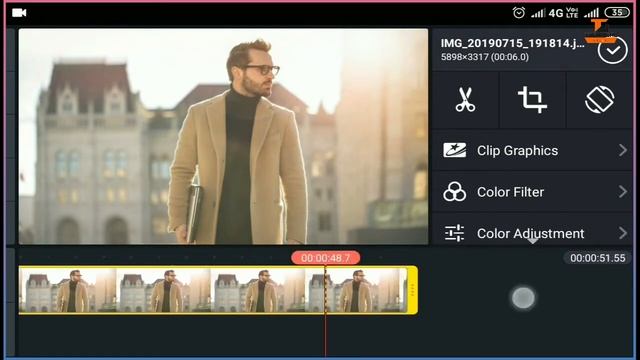Tap the Color Filter circles icon
Screen dimensions: 640x360
[x=455, y=192]
